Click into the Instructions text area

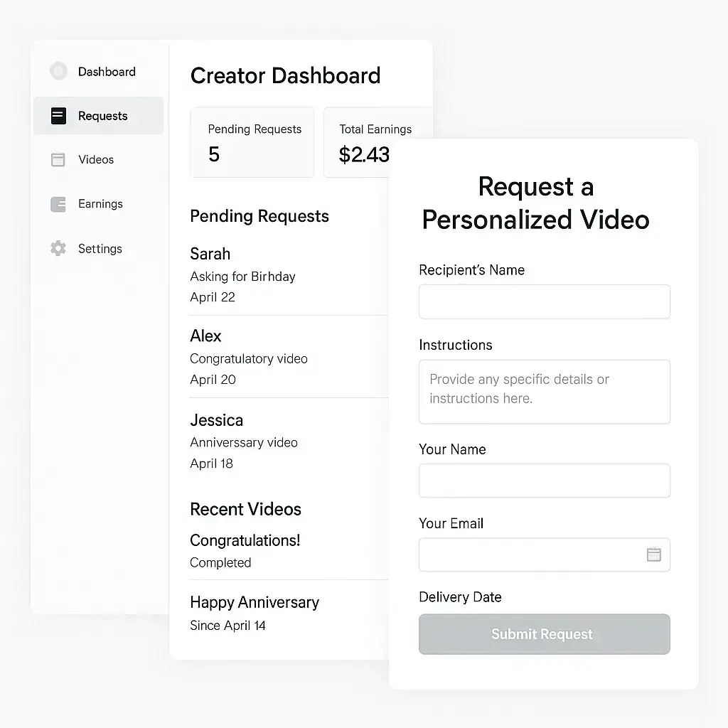(544, 392)
